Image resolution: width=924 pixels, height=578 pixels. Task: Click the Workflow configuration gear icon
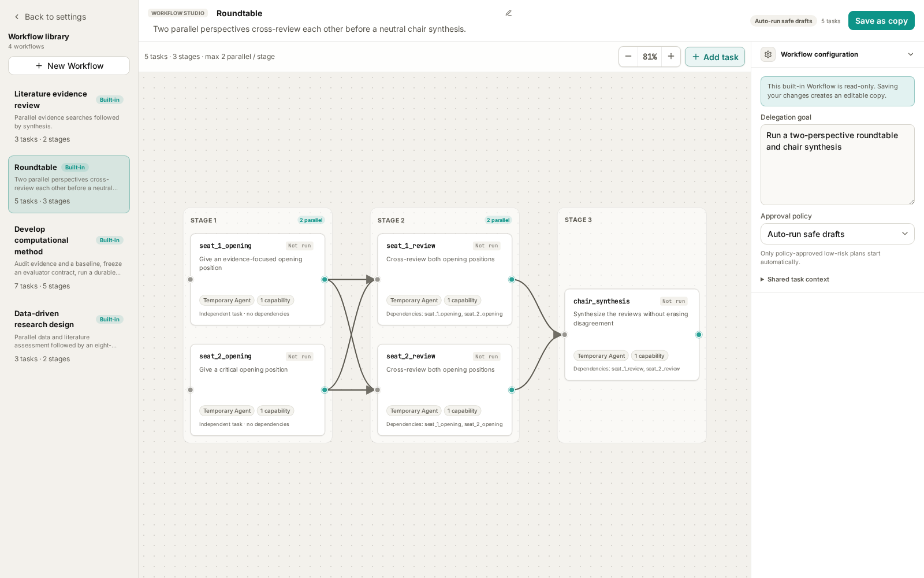tap(768, 54)
